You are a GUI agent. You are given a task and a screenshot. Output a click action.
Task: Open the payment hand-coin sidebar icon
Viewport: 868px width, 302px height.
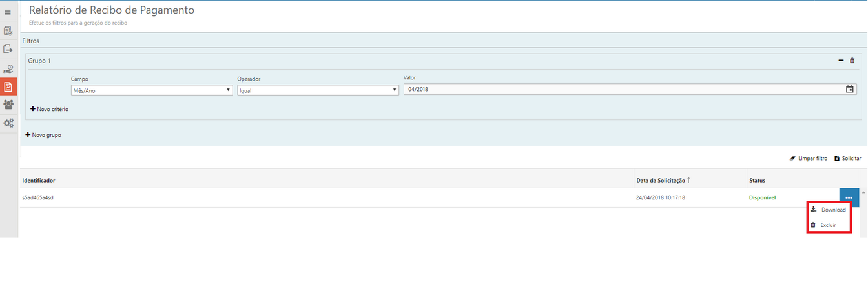click(x=8, y=68)
